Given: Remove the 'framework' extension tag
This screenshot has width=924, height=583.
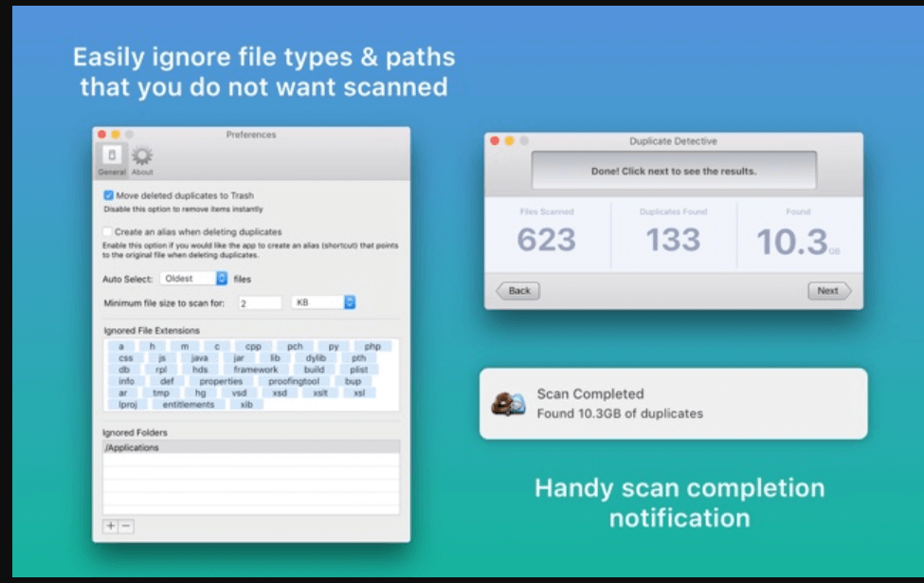Looking at the screenshot, I should 258,368.
